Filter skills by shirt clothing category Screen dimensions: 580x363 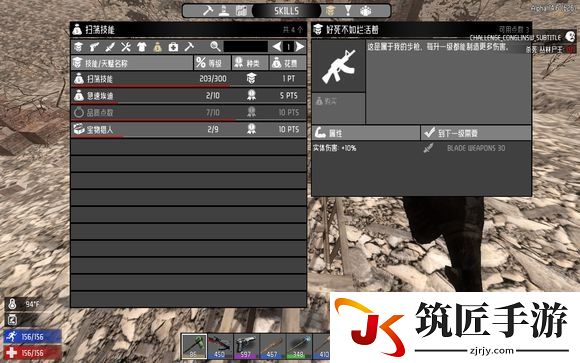coord(142,47)
